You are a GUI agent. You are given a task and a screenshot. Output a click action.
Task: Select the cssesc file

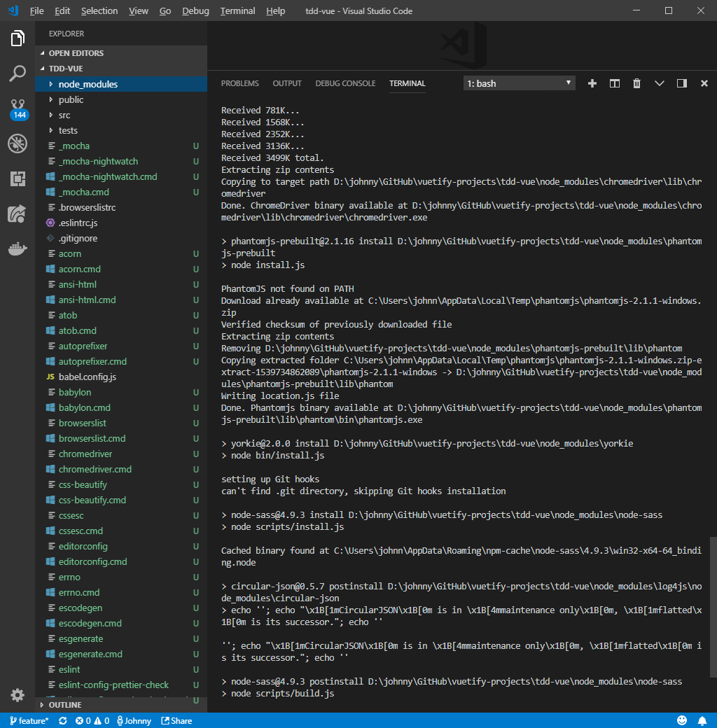(x=121, y=515)
